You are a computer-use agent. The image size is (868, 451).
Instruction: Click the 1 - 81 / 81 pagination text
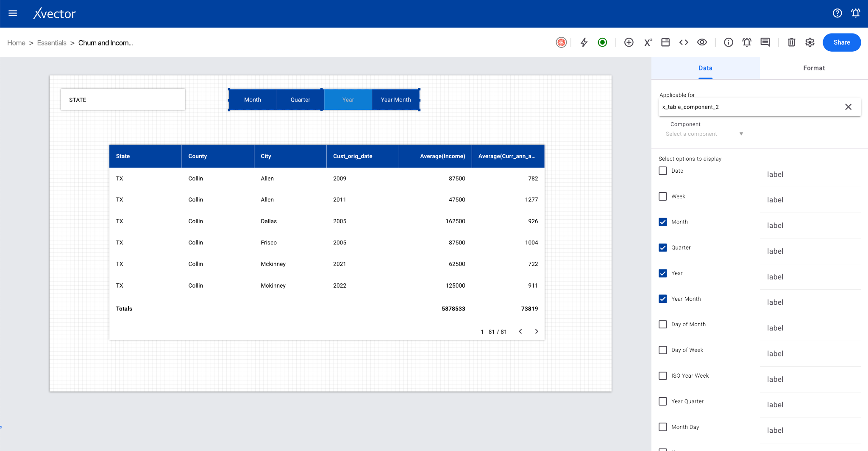[x=494, y=332]
